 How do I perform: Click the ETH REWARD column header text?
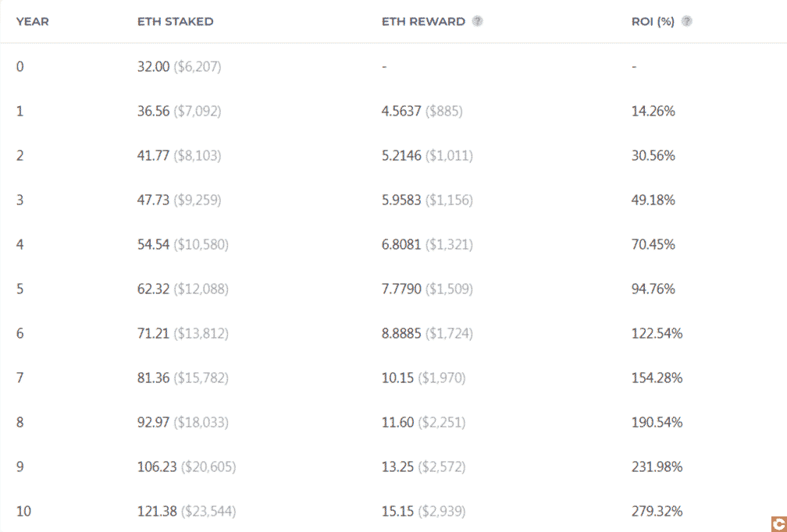pyautogui.click(x=424, y=22)
